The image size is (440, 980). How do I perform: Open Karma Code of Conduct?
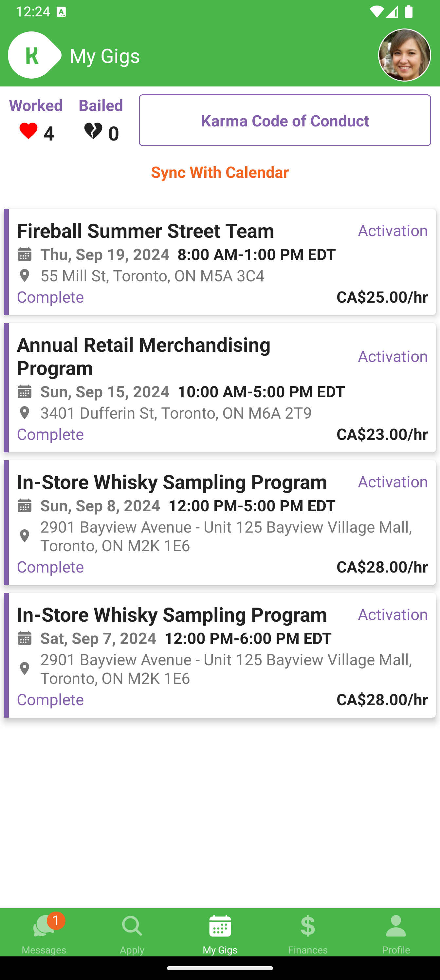coord(284,120)
